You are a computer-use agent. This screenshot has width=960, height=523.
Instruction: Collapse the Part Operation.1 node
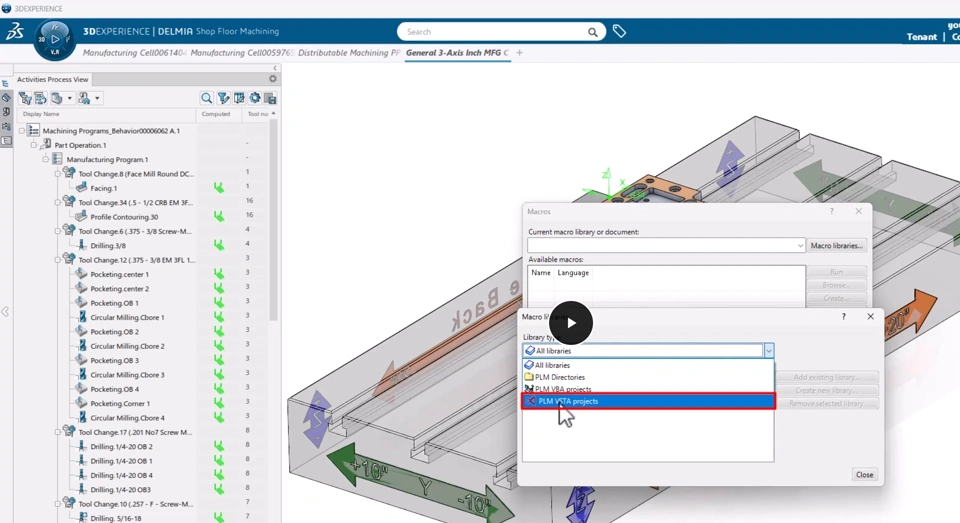pos(34,145)
